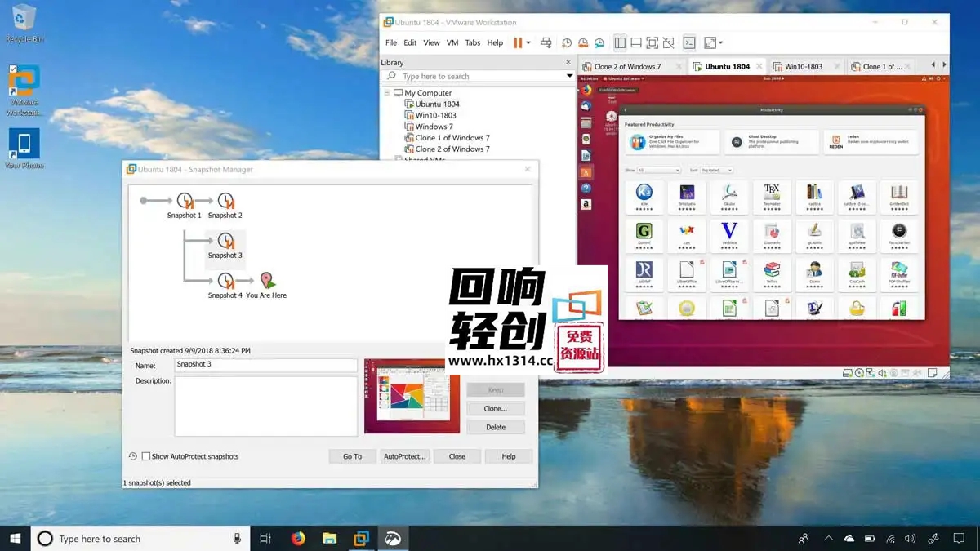Click Task View icon on taskbar
Screen dimensions: 980x551
click(x=265, y=539)
